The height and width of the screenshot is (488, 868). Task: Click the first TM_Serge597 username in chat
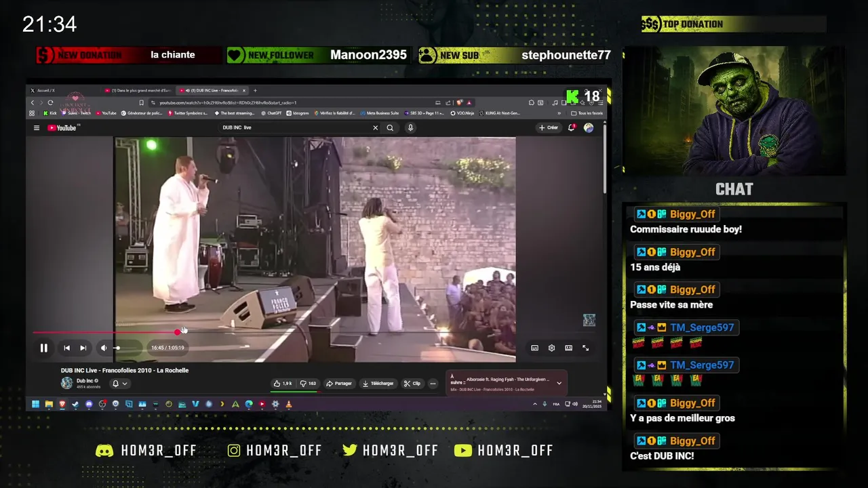[x=702, y=327]
